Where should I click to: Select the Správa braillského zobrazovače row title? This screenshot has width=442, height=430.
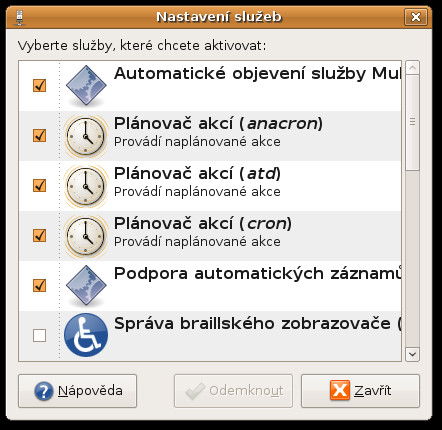click(x=257, y=324)
